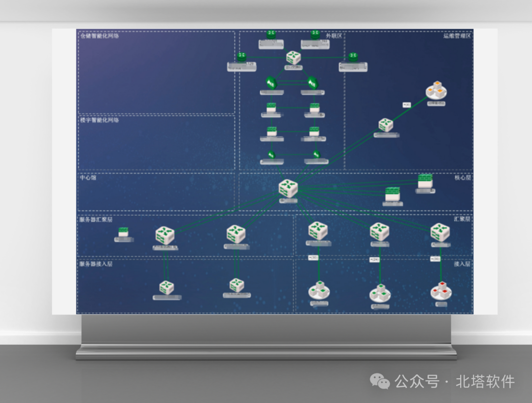Click the left firewall in lower 外联区 firewall pair
The height and width of the screenshot is (403, 532).
point(272,132)
